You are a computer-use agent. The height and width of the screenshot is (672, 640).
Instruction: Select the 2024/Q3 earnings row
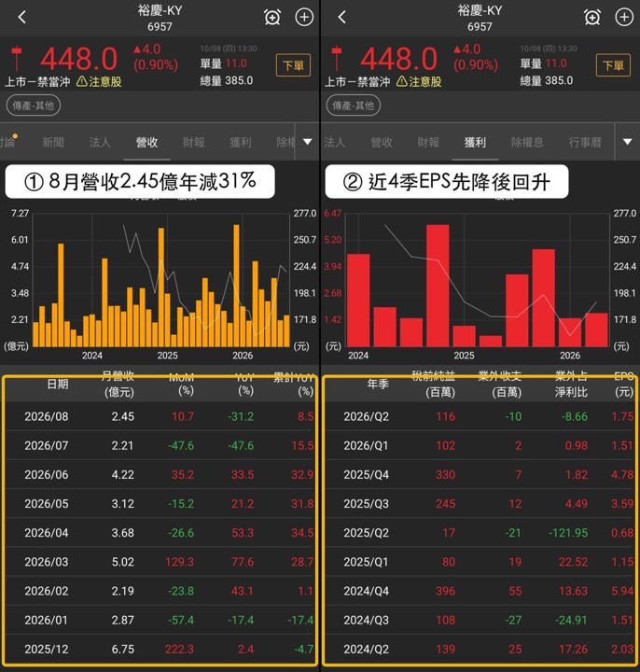[x=480, y=620]
